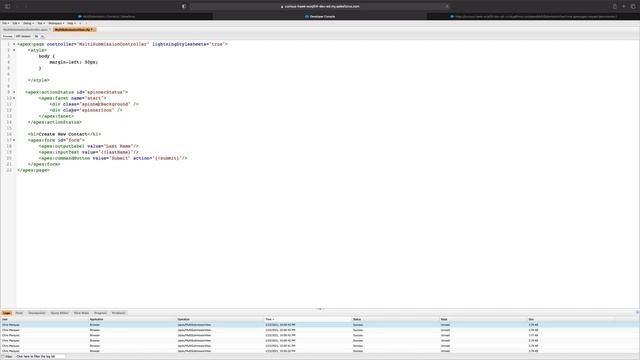Sort logs by the Read column header

(483, 319)
